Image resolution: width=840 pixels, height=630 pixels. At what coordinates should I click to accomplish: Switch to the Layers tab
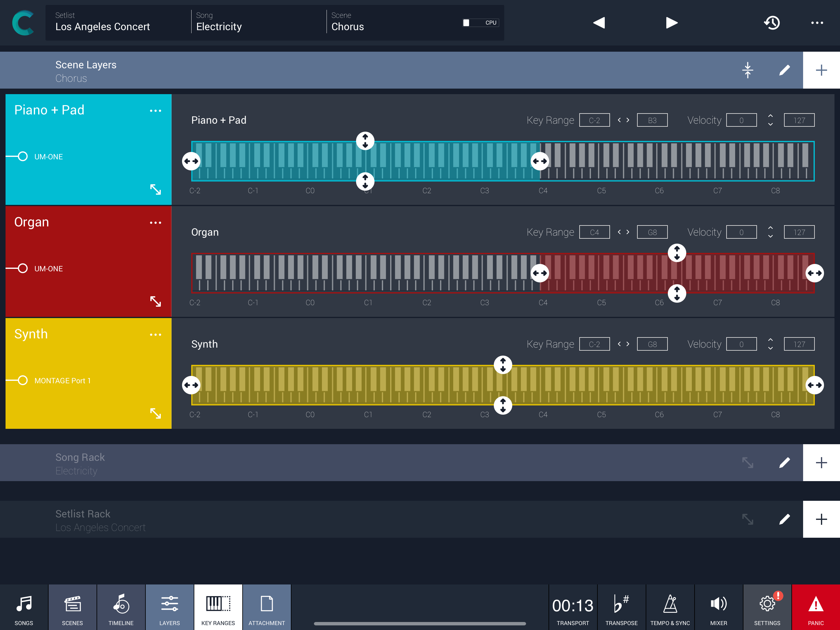coord(169,607)
